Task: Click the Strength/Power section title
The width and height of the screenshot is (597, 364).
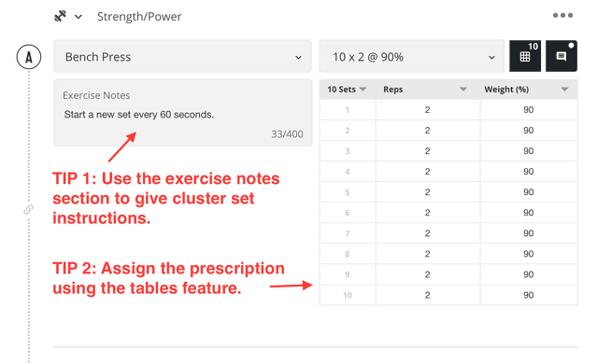Action: click(x=139, y=17)
